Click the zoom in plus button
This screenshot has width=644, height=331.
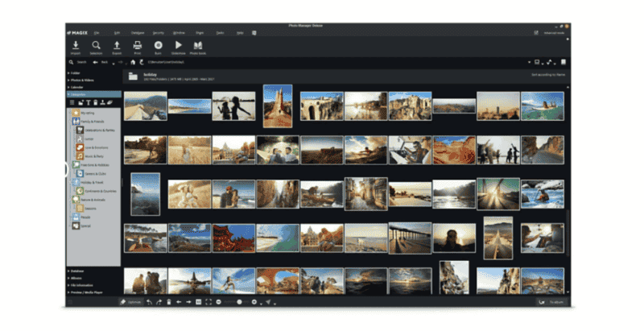tap(254, 302)
